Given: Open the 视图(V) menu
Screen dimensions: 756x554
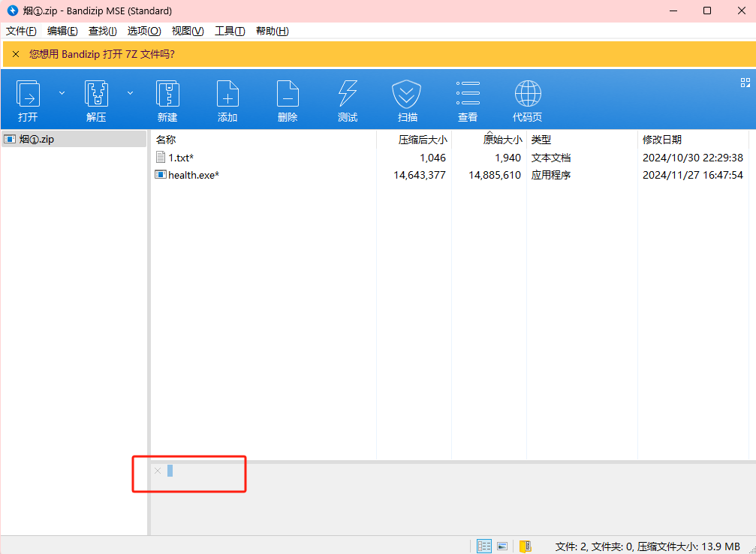Looking at the screenshot, I should pyautogui.click(x=188, y=31).
